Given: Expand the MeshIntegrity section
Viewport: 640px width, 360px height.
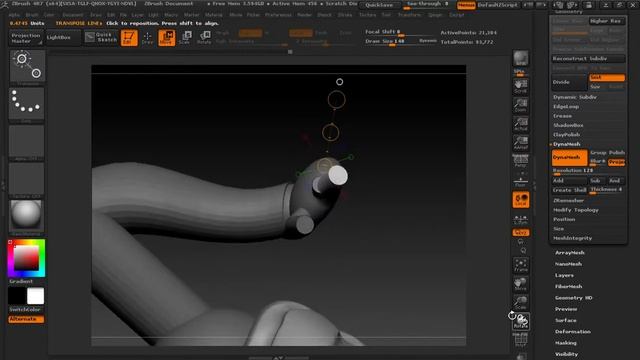Looking at the screenshot, I should (573, 238).
